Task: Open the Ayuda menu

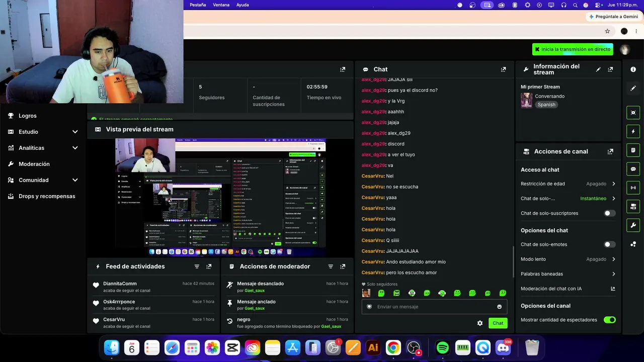Action: click(243, 5)
